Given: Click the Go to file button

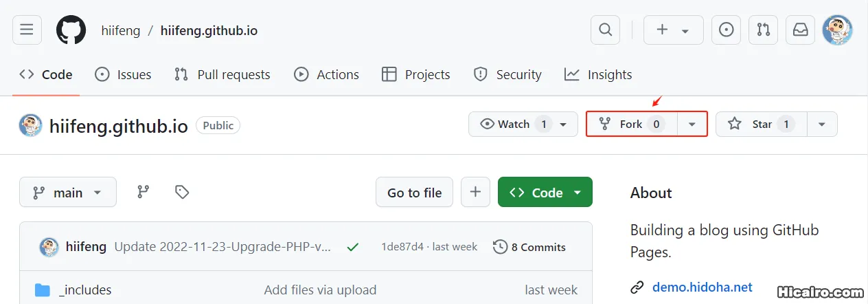Looking at the screenshot, I should pyautogui.click(x=414, y=193).
